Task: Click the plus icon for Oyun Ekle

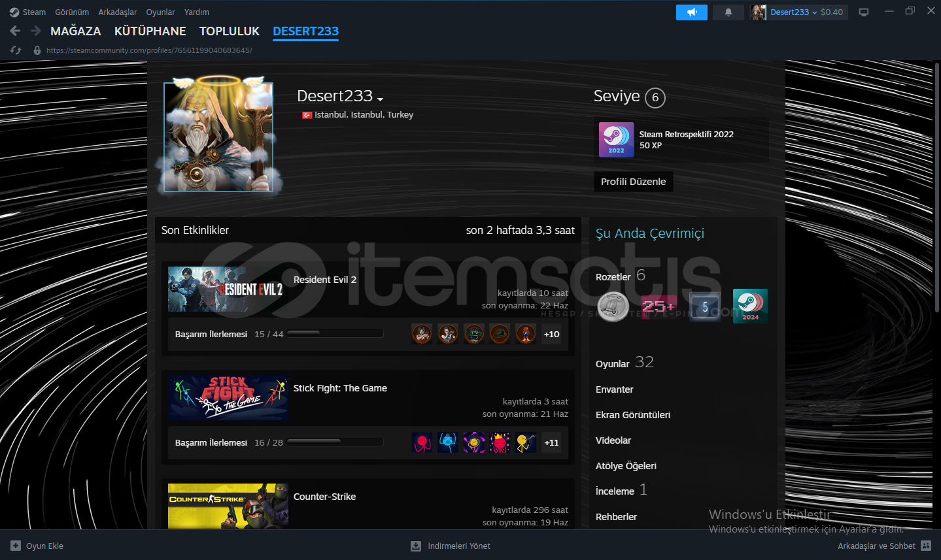Action: click(x=16, y=546)
